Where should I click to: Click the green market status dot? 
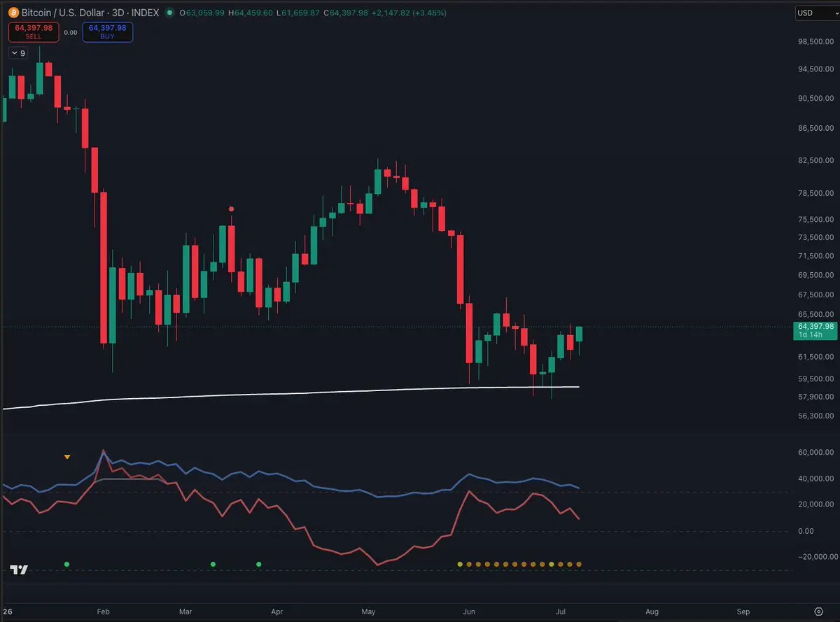(170, 13)
